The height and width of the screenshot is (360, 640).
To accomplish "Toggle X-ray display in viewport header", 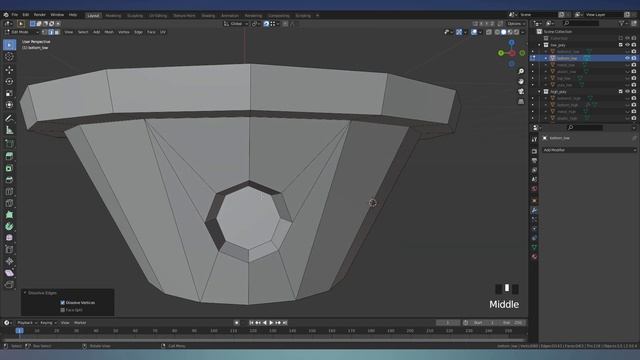I will [x=489, y=32].
